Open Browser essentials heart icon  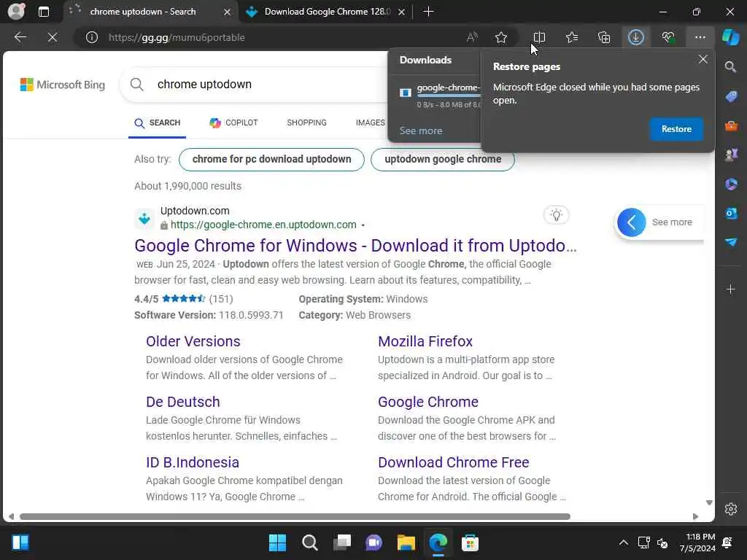click(668, 37)
